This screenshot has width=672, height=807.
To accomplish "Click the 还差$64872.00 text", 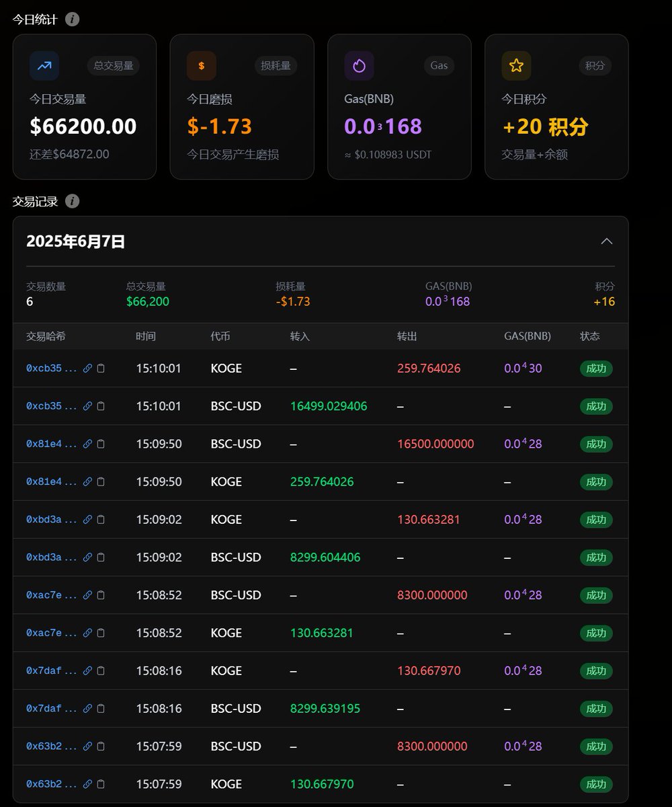I will point(69,155).
